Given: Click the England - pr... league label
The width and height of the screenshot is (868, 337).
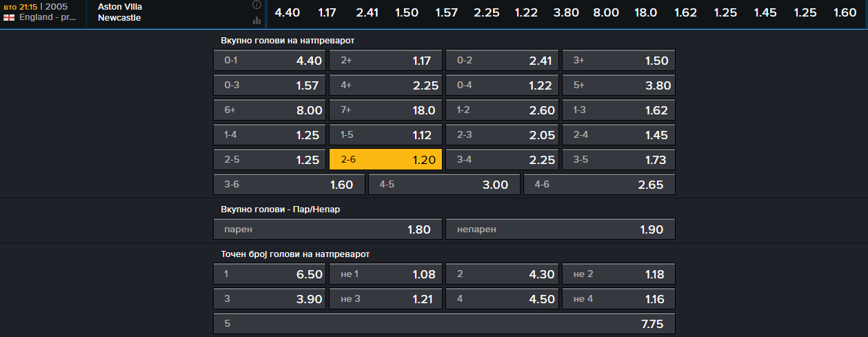Looking at the screenshot, I should pyautogui.click(x=48, y=18).
